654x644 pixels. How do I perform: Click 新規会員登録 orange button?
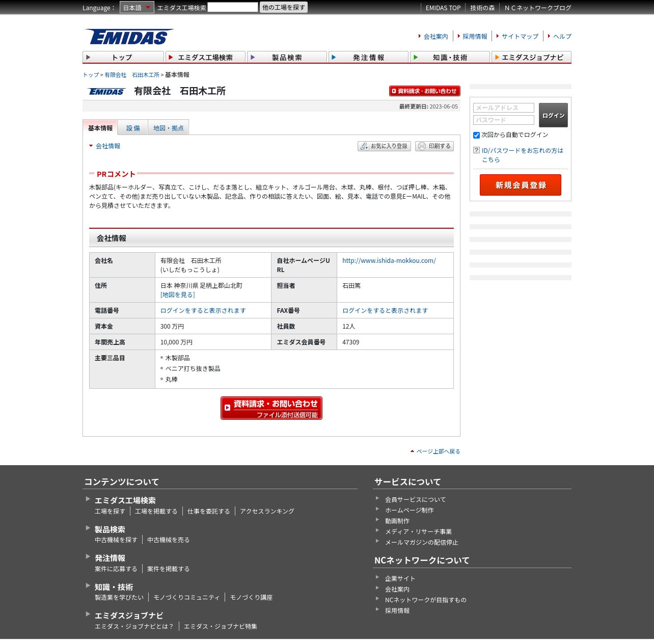tap(521, 185)
